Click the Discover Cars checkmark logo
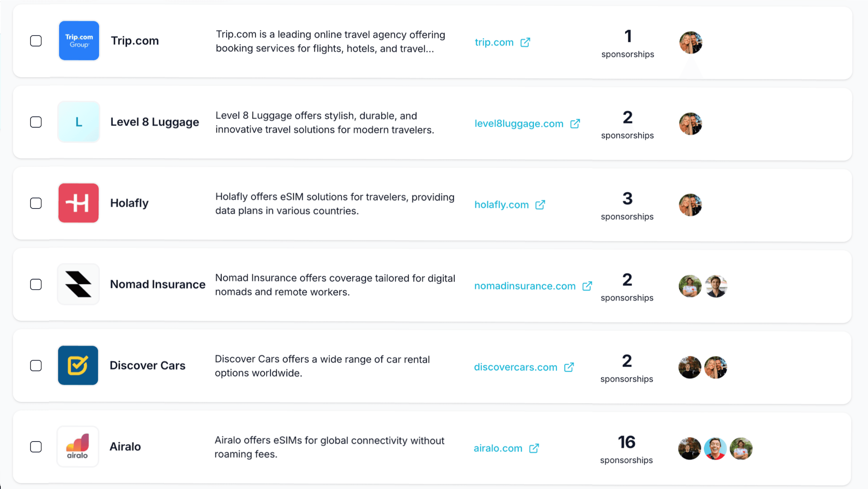This screenshot has width=868, height=489. click(78, 365)
